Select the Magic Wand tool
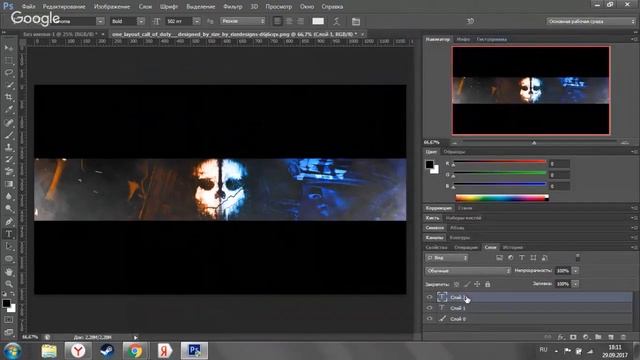The height and width of the screenshot is (360, 640). tap(9, 85)
